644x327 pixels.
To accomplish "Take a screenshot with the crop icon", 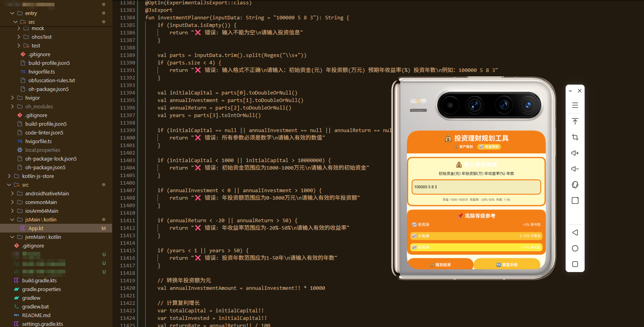I will point(575,137).
